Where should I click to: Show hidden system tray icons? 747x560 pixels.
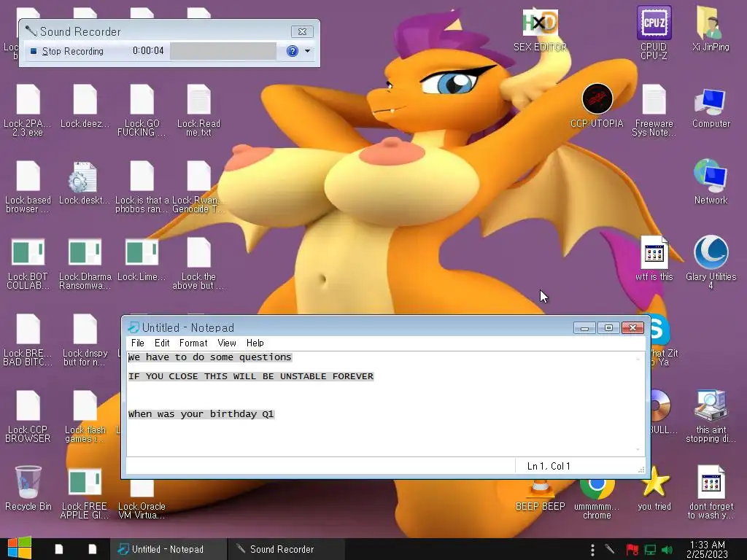pyautogui.click(x=592, y=550)
